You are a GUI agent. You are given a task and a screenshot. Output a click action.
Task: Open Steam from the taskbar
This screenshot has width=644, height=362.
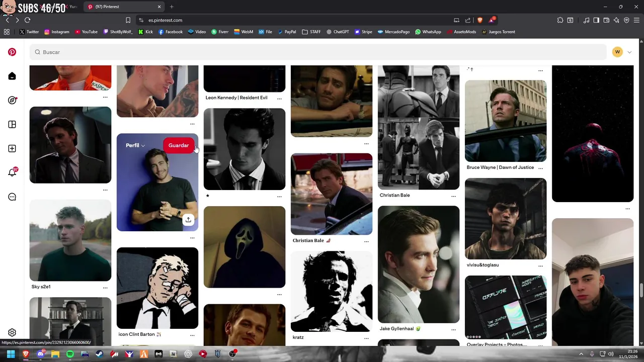pyautogui.click(x=100, y=354)
